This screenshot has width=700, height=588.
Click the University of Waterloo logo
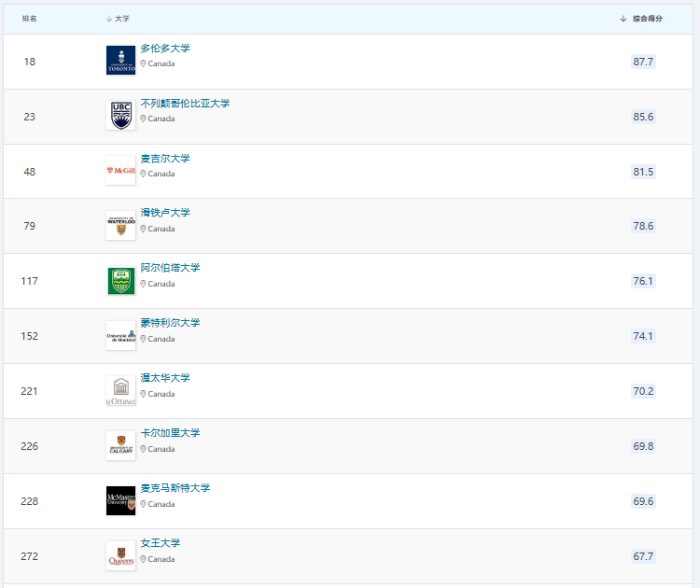click(120, 226)
